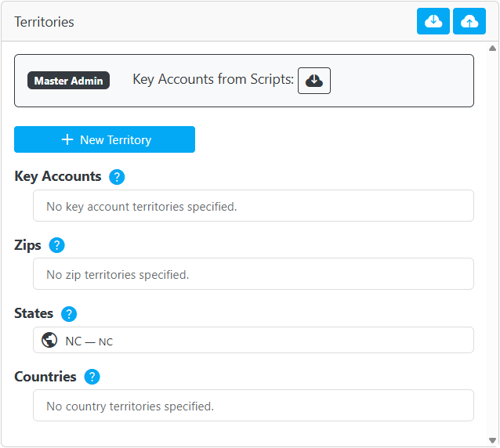This screenshot has height=448, width=500.
Task: Show help for Countries section
Action: pos(92,377)
